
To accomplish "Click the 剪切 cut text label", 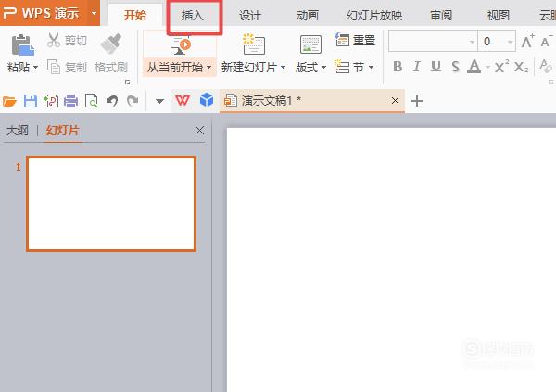I will [x=76, y=41].
